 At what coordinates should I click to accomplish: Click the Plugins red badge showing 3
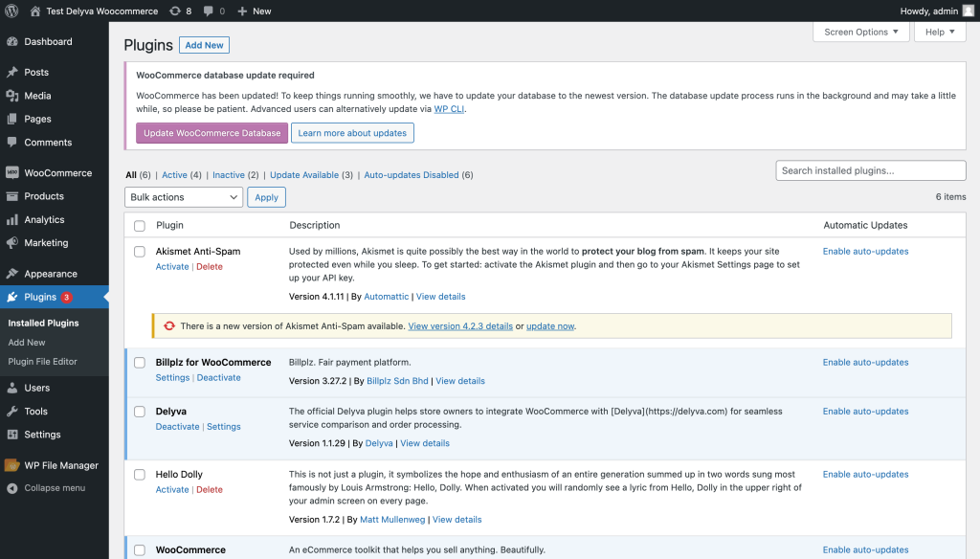point(66,297)
